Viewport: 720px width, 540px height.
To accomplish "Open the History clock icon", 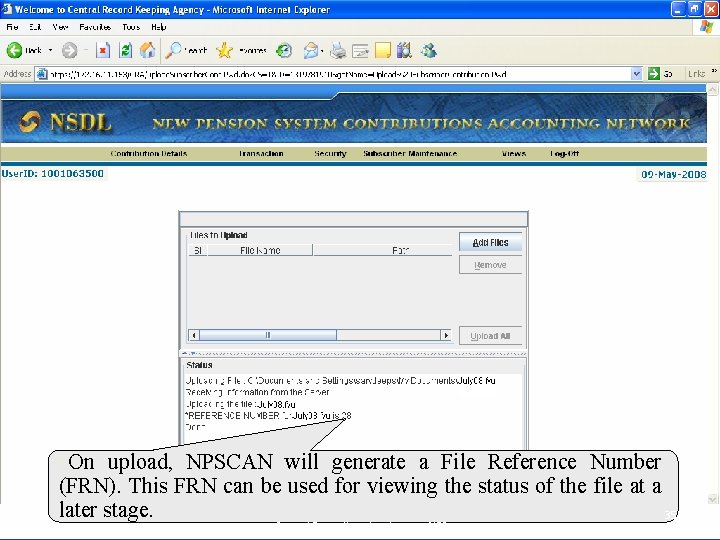I will tap(284, 50).
